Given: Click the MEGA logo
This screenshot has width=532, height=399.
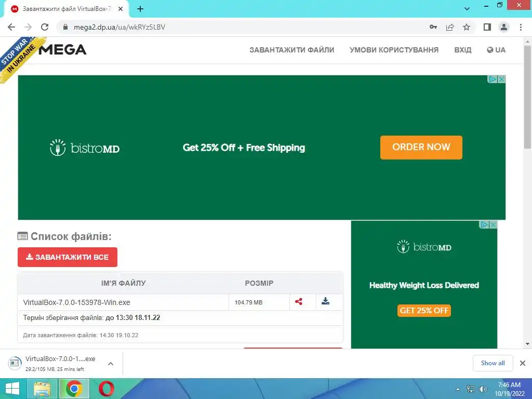Looking at the screenshot, I should click(x=62, y=50).
